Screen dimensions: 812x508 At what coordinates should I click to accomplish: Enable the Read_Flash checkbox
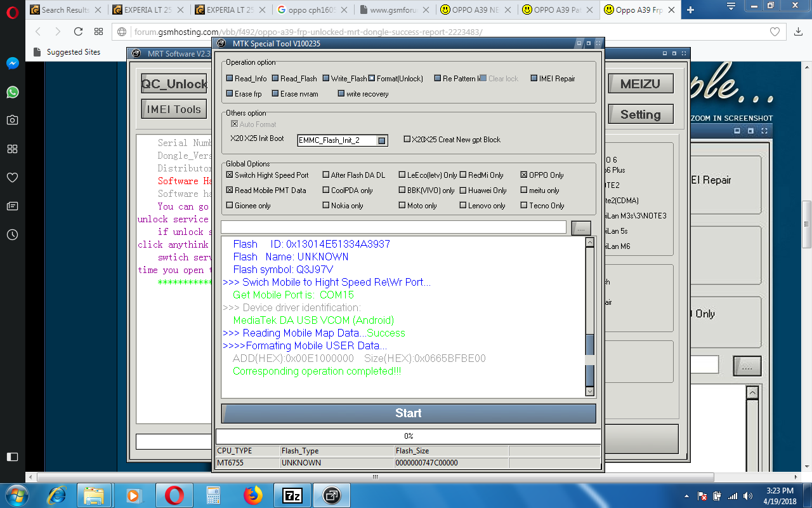pyautogui.click(x=275, y=79)
